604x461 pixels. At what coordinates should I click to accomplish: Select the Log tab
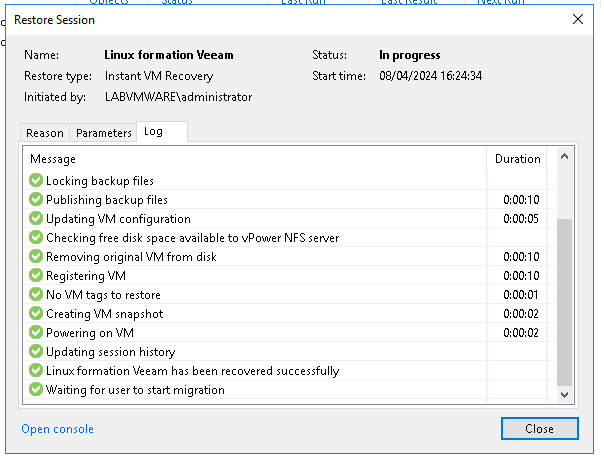tap(162, 132)
